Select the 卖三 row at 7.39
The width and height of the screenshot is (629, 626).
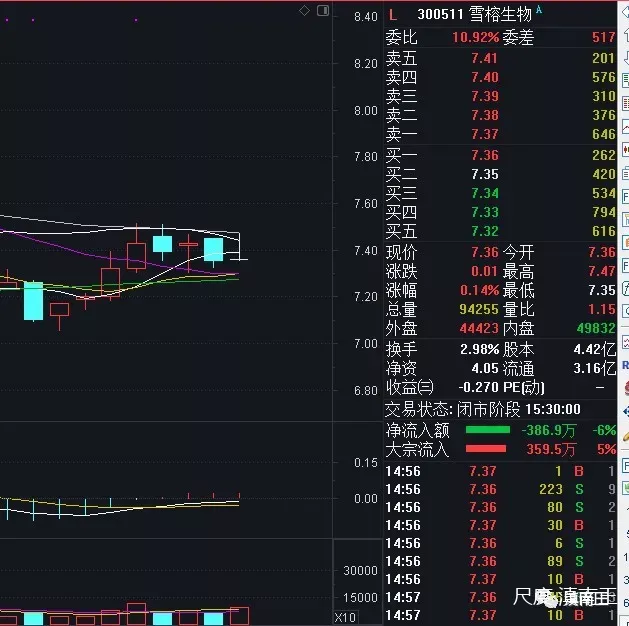click(500, 96)
